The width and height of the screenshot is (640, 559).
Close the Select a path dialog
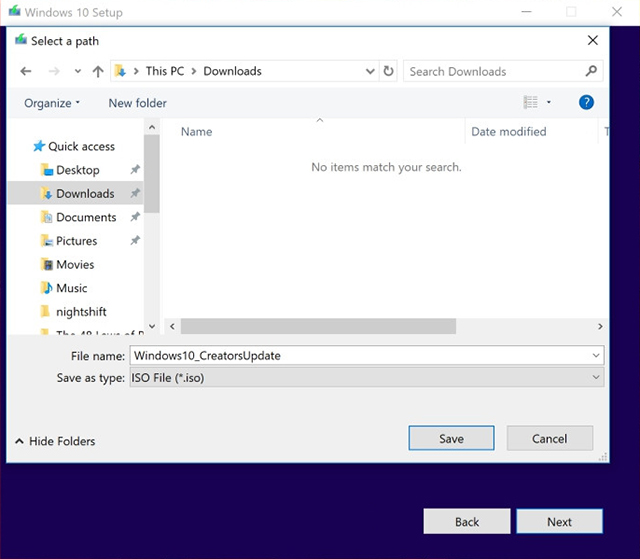[x=593, y=40]
